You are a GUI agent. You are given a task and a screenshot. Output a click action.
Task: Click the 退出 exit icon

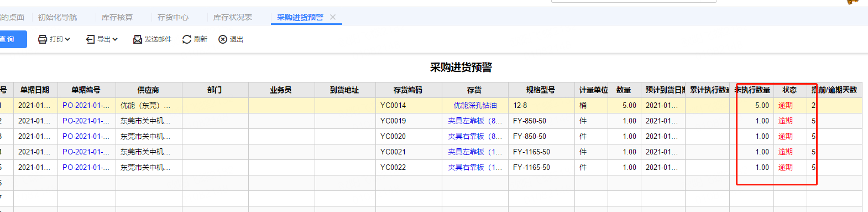(223, 39)
